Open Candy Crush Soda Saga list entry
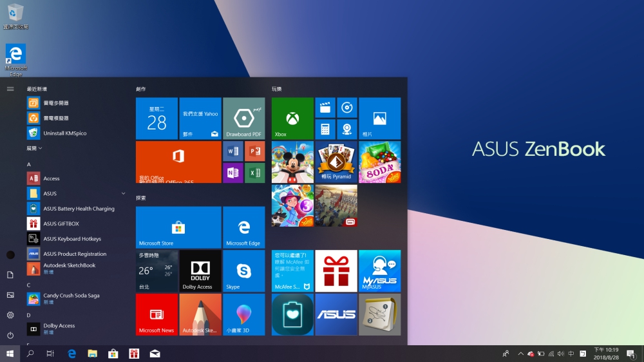The height and width of the screenshot is (362, 644). [77, 299]
